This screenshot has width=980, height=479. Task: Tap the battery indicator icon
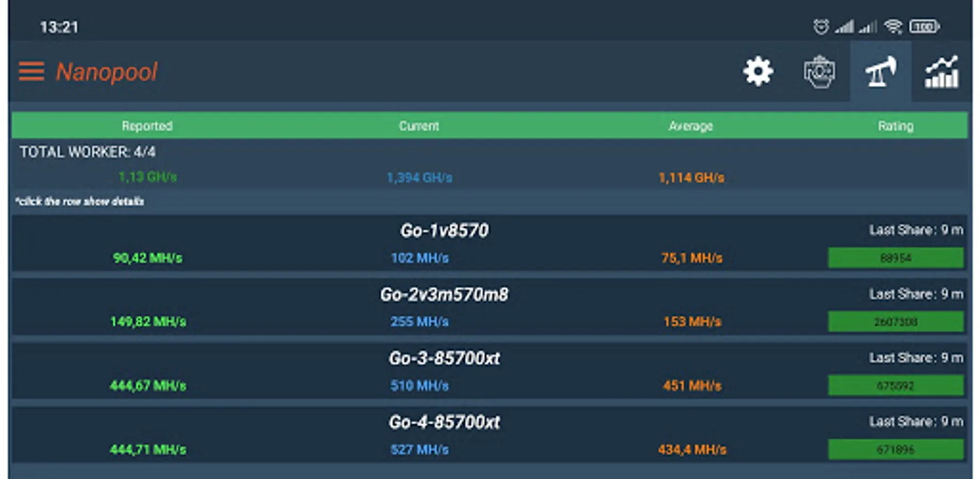coord(924,26)
